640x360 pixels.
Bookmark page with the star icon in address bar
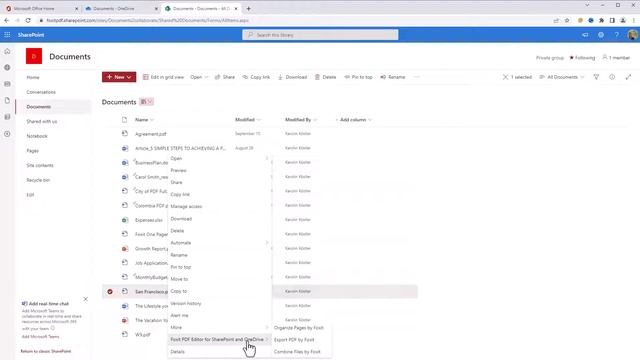[567, 20]
